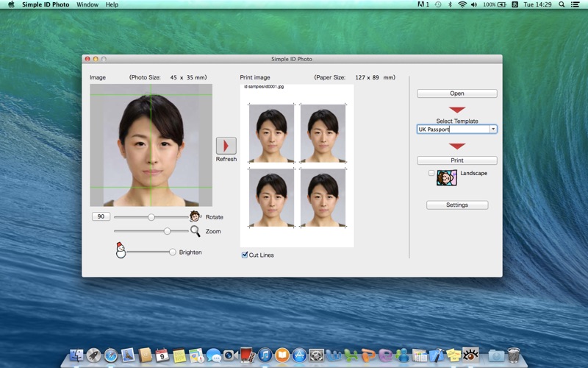Click the magnifying glass Zoom icon
This screenshot has width=588, height=368.
click(x=195, y=231)
